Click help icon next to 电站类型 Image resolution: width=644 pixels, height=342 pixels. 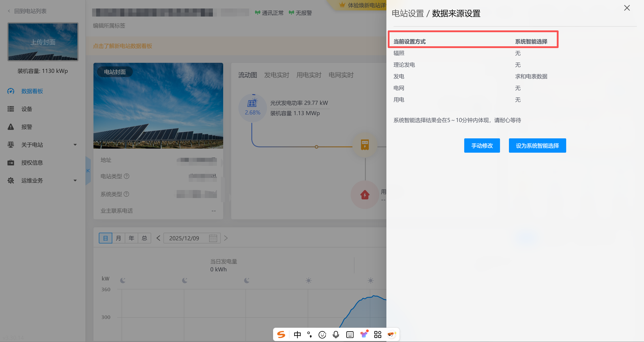pyautogui.click(x=127, y=176)
